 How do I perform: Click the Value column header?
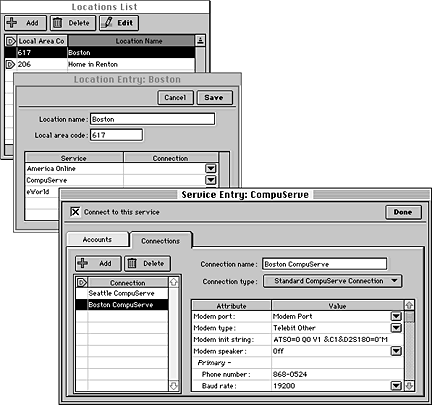(337, 306)
